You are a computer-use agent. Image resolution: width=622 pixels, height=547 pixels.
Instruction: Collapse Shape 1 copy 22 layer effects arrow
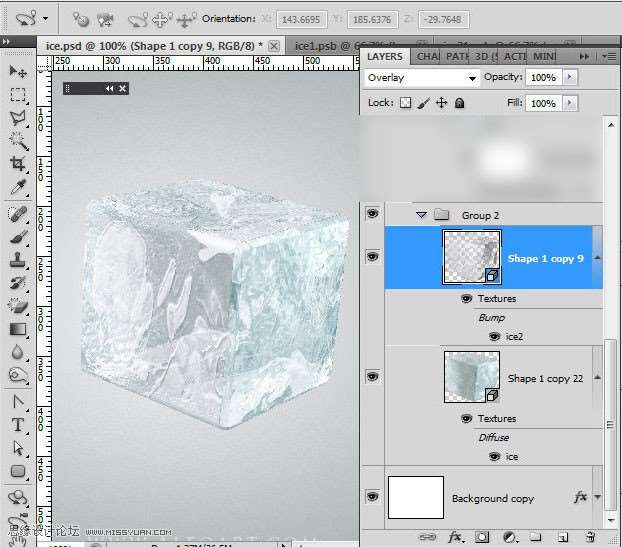point(597,378)
